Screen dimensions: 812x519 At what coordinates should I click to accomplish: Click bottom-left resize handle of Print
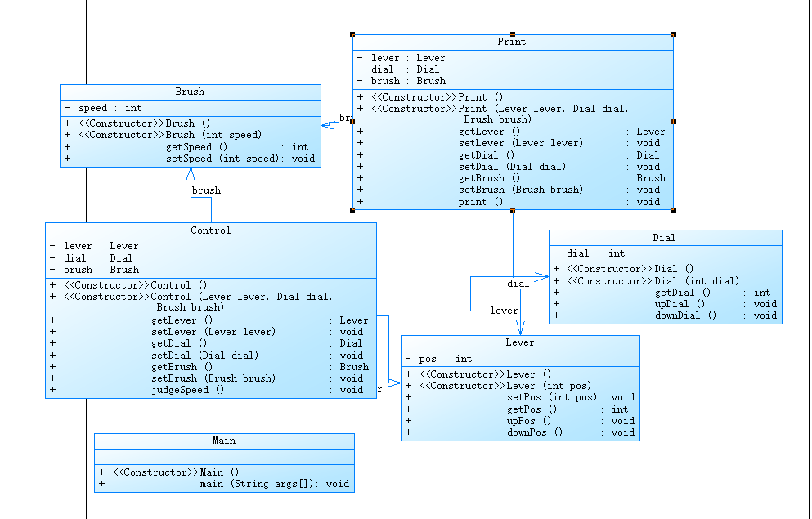click(352, 210)
